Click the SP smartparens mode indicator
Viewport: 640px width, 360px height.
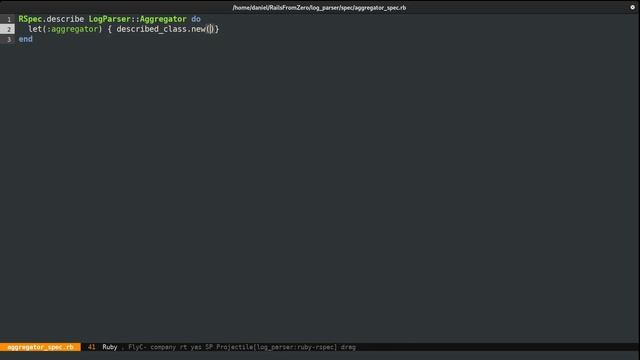pos(209,347)
